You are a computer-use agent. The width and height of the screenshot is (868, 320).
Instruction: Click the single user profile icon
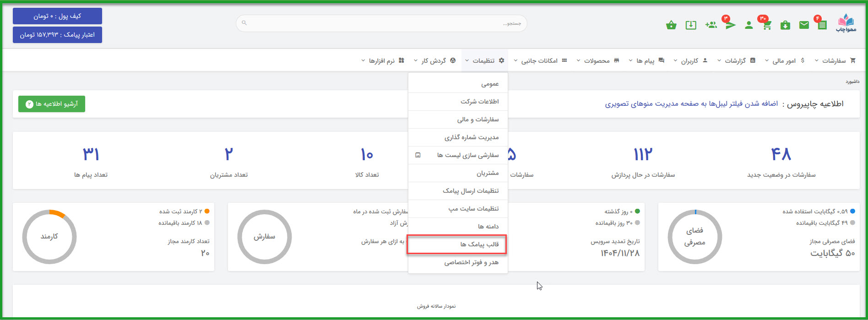749,25
